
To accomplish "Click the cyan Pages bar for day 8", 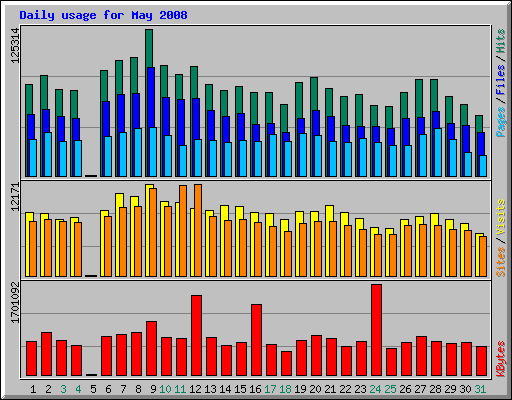I will point(138,152).
